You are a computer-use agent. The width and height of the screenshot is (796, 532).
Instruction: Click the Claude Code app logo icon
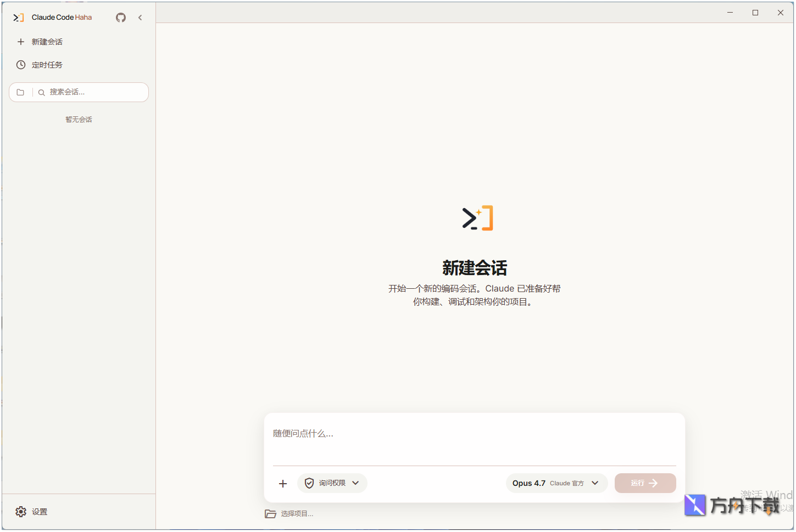[x=18, y=17]
